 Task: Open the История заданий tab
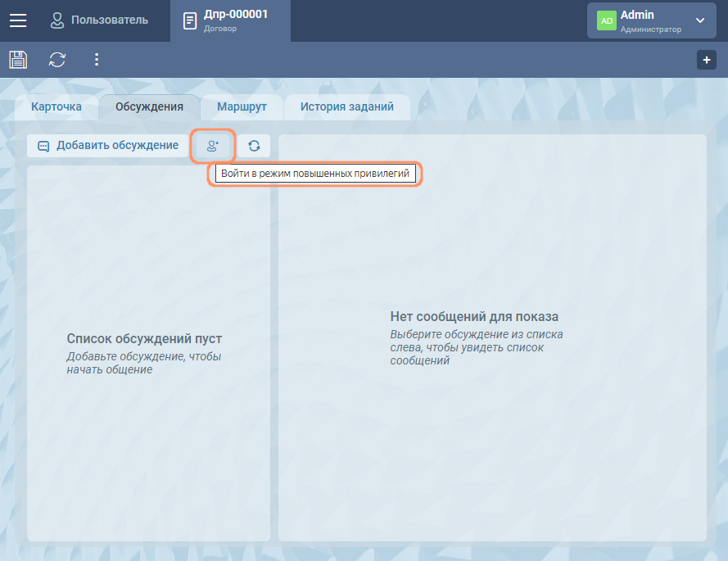(346, 106)
